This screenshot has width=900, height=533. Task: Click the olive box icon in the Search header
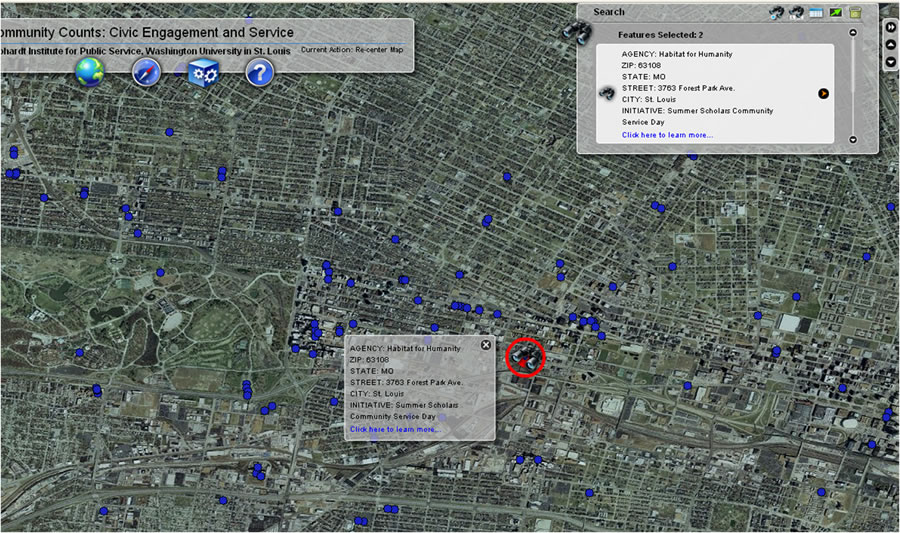coord(855,12)
